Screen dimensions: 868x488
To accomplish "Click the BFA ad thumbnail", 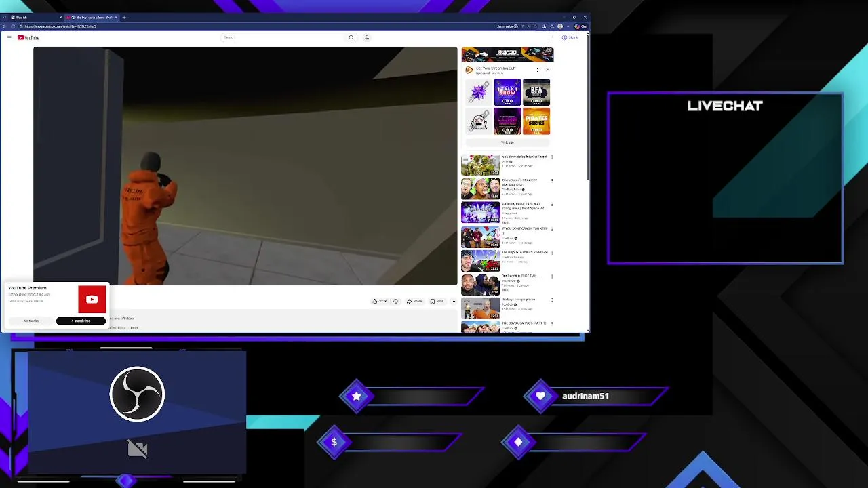I will click(x=536, y=92).
